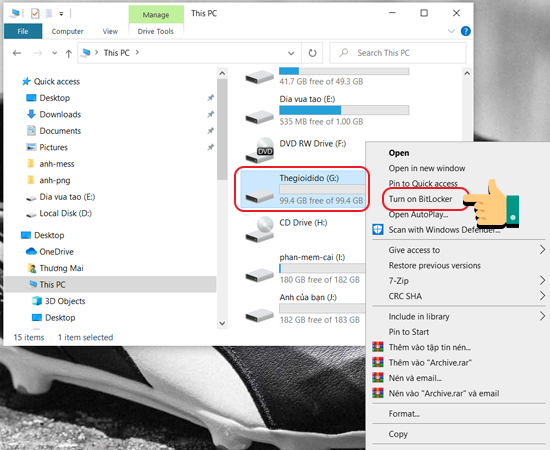Open the File ribbon tab

[x=23, y=31]
